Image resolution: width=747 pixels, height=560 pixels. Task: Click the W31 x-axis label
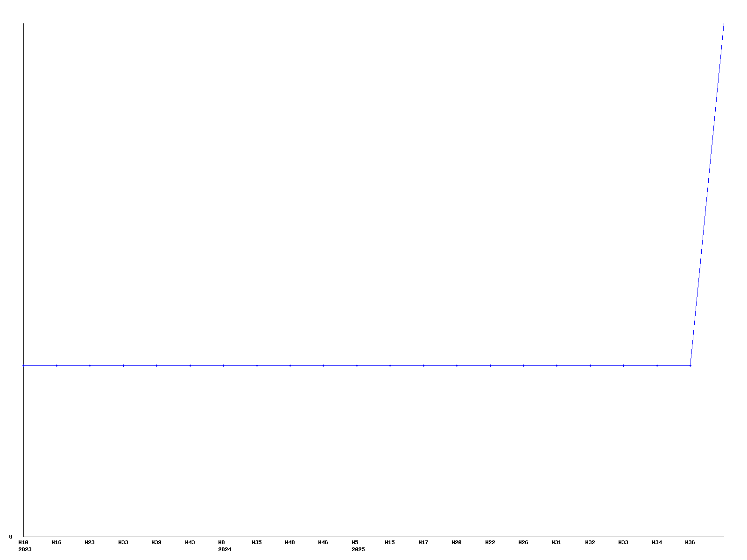[557, 542]
